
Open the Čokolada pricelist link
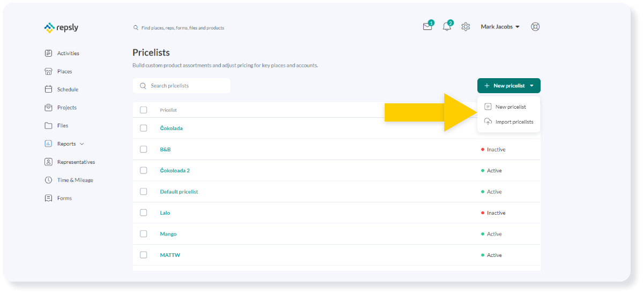[171, 128]
